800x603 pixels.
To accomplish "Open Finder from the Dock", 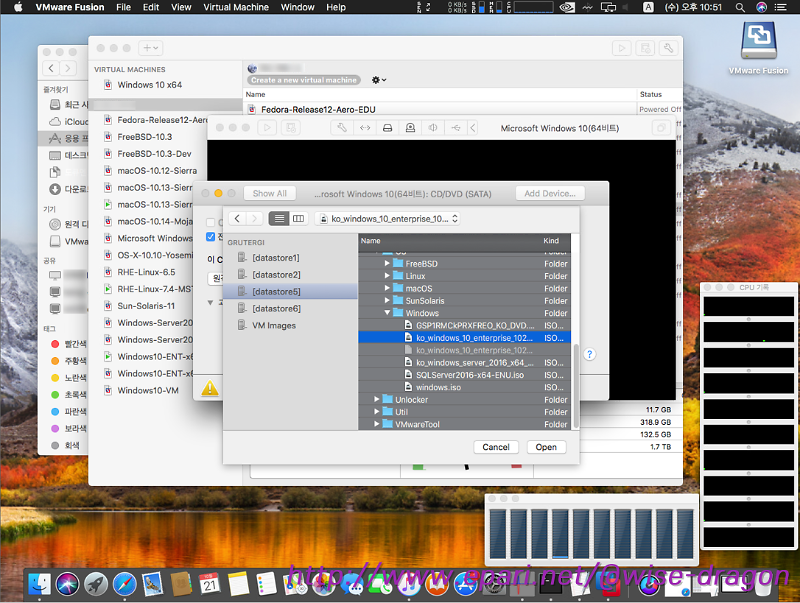I will [x=40, y=584].
